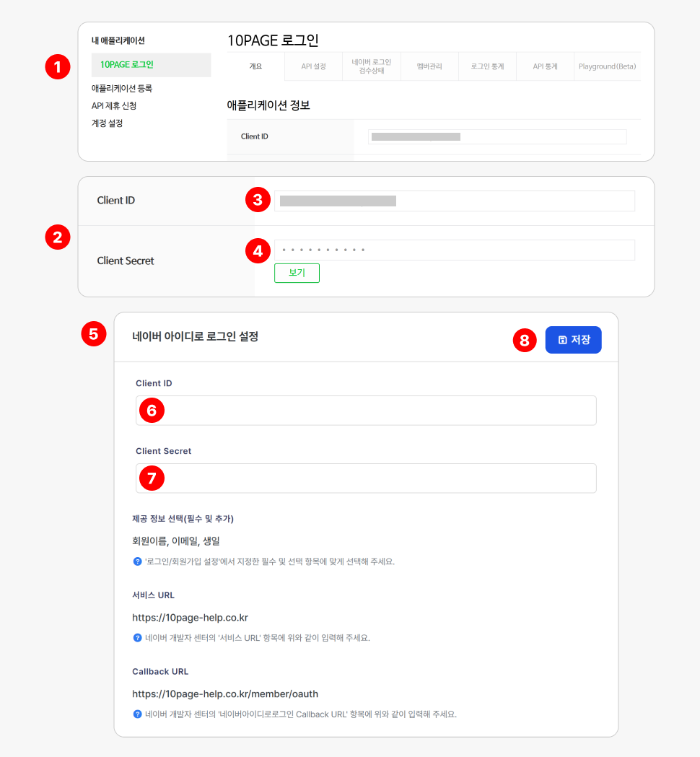Click the help icon under Callback URL
This screenshot has width=700, height=757.
click(137, 714)
